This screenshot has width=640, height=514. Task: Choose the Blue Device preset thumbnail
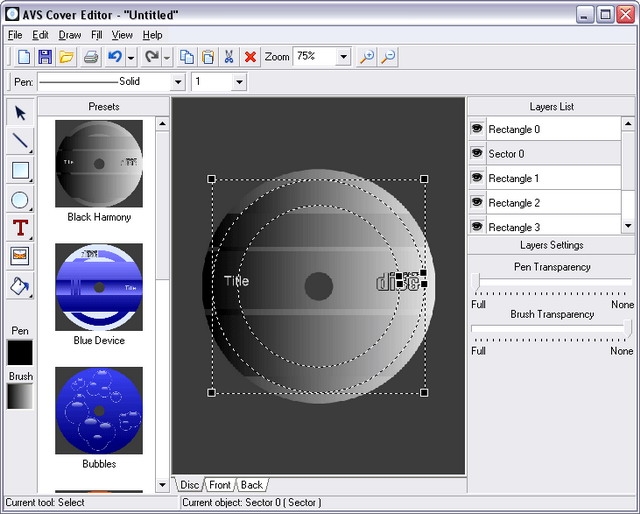pos(99,287)
